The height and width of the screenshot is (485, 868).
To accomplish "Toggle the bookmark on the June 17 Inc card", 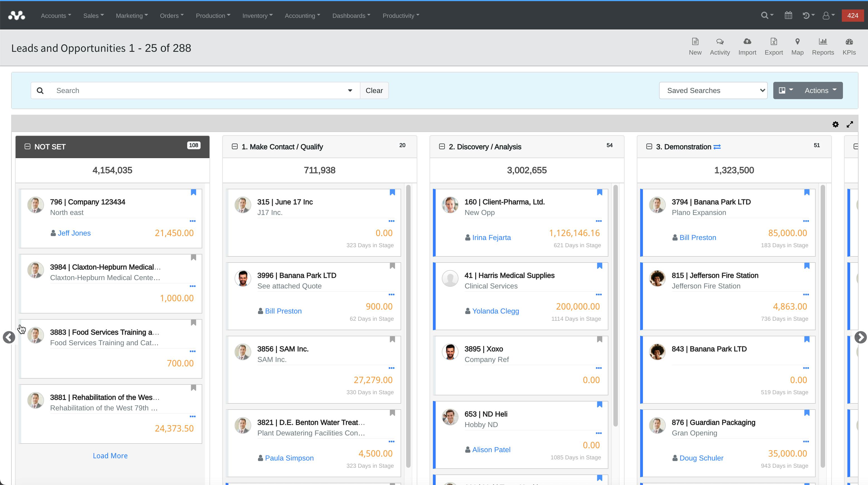I will (392, 192).
